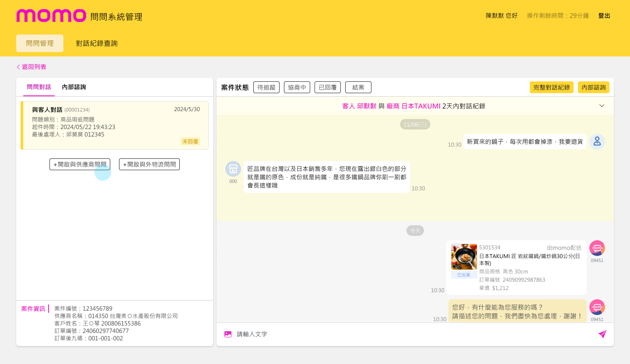
Task: Click the 11/06(三) date divider chip
Action: pyautogui.click(x=415, y=124)
